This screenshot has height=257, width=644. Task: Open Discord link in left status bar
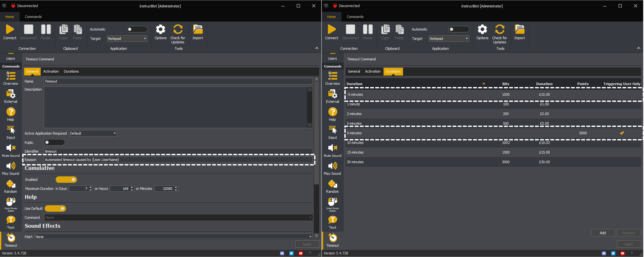tap(282, 253)
